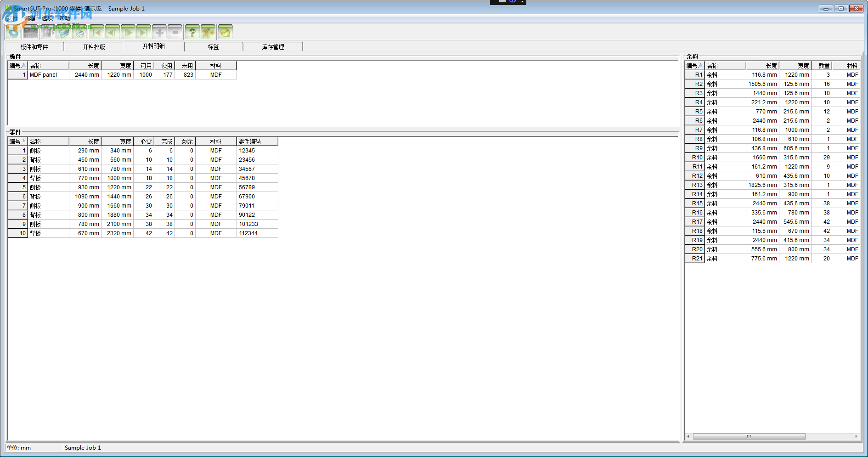This screenshot has width=868, height=457.
Task: Select remnant row R17
Action: tap(772, 222)
